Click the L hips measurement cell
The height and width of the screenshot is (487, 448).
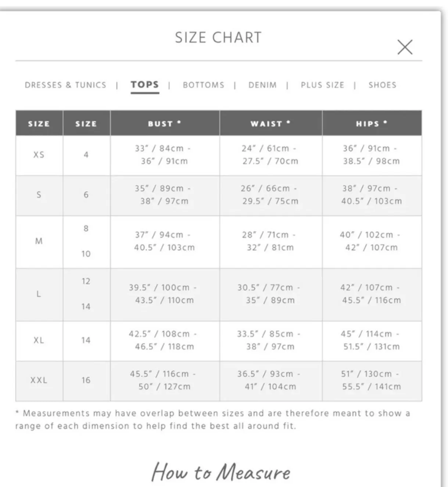click(x=372, y=294)
